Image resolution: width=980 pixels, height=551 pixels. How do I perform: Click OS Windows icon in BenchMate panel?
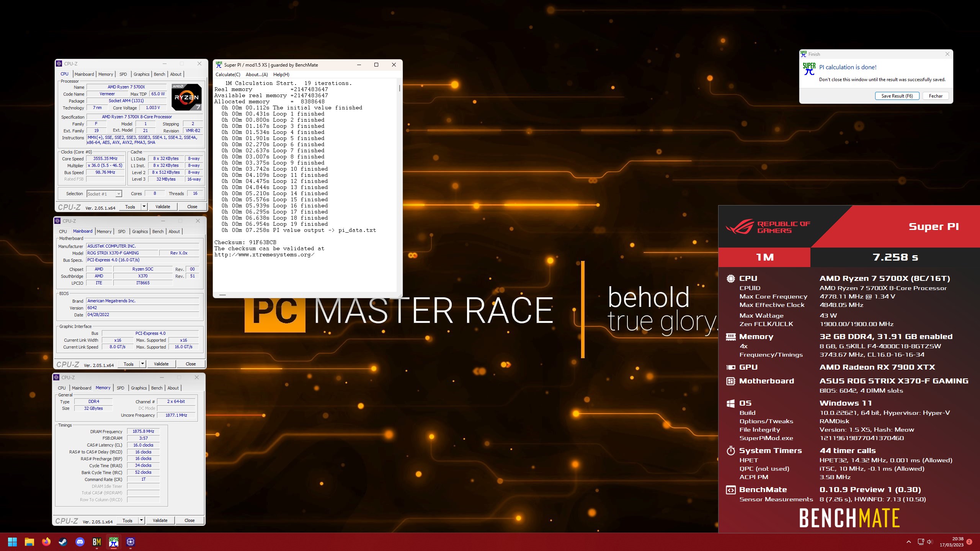click(730, 403)
